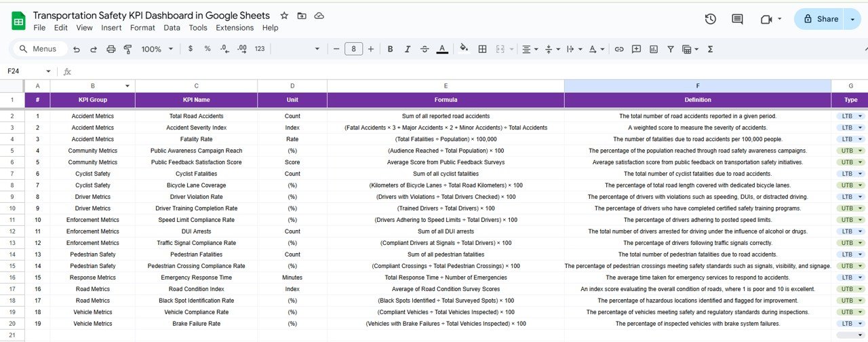Image resolution: width=868 pixels, height=342 pixels.
Task: Insert a link
Action: click(x=619, y=49)
